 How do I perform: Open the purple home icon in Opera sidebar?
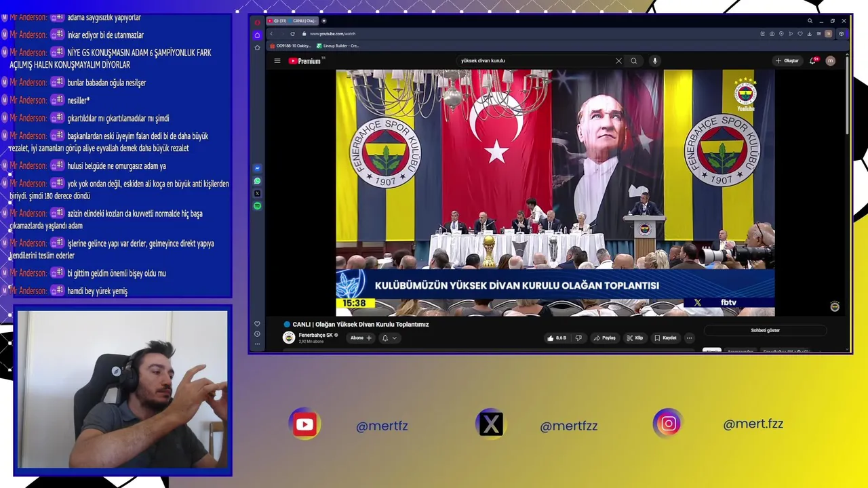point(258,35)
